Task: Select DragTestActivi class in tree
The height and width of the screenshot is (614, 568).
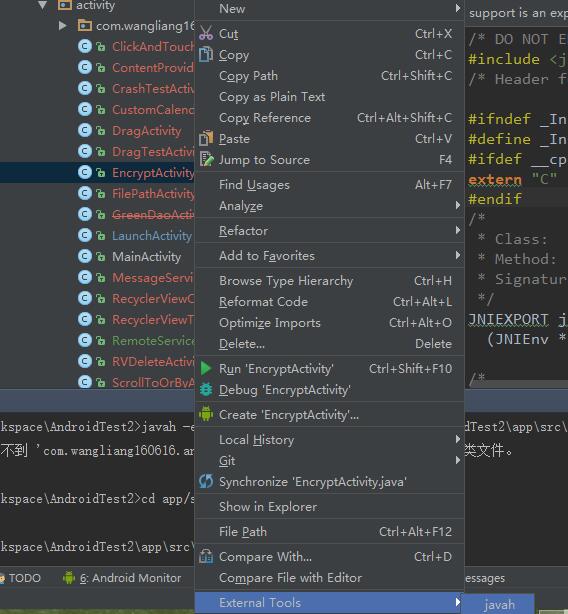Action: [x=153, y=152]
